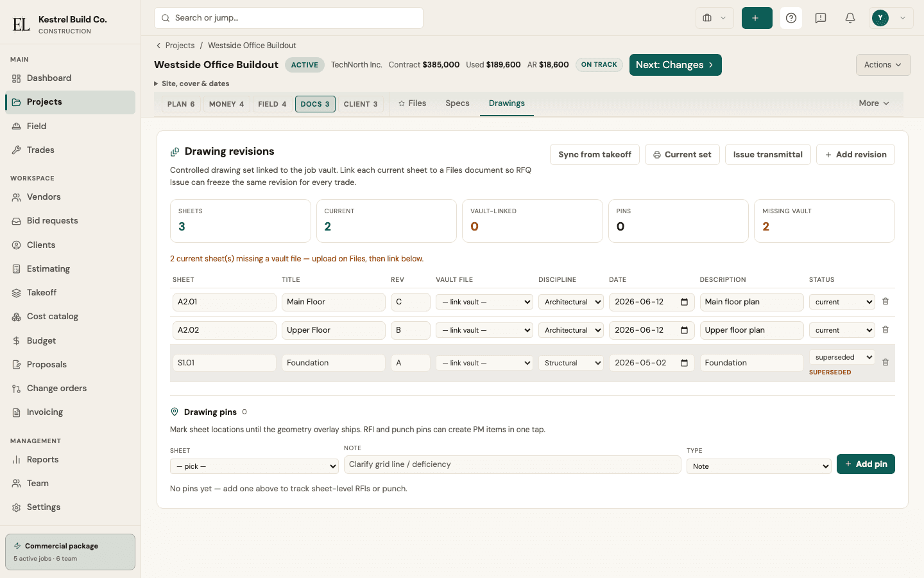Open Clients in sidebar
This screenshot has height=578, width=924.
pyautogui.click(x=70, y=245)
